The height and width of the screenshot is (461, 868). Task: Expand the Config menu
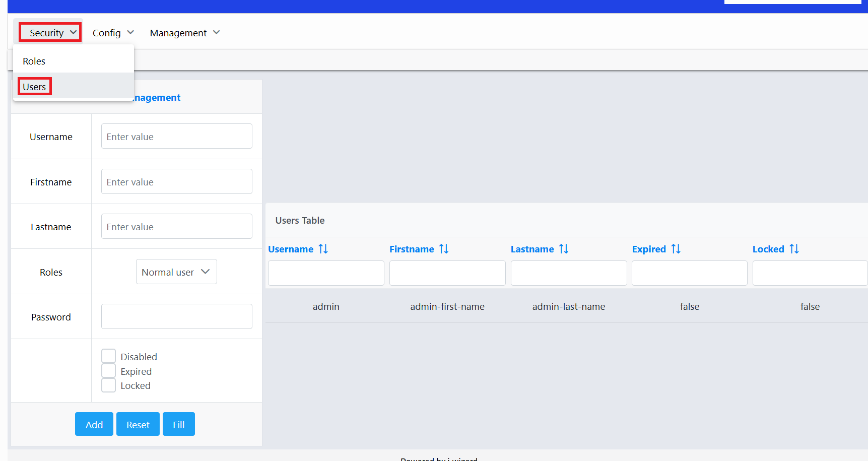click(x=113, y=33)
